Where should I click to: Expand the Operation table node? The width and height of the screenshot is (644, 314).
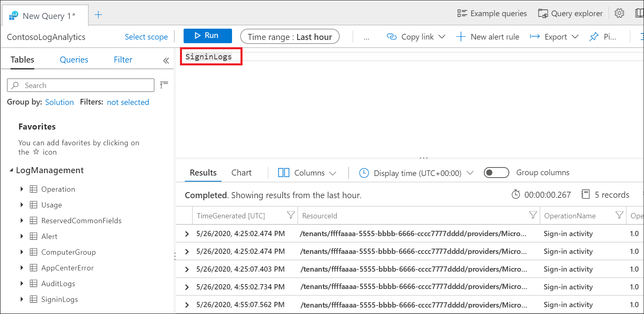22,189
